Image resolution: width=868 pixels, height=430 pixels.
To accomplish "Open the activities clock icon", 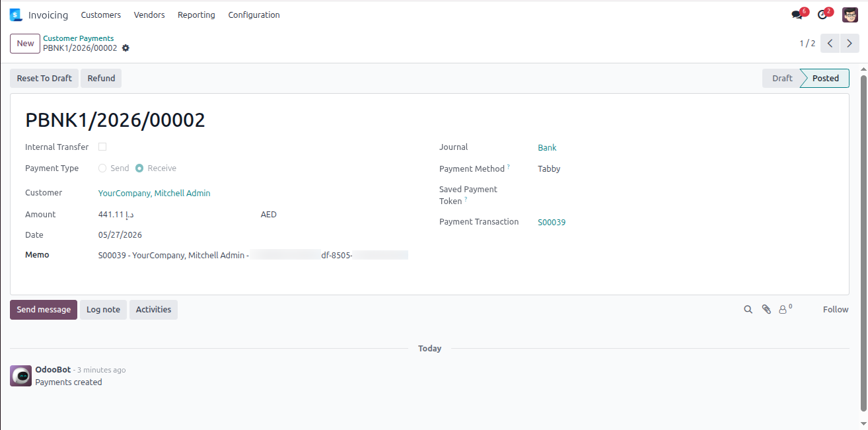I will pyautogui.click(x=822, y=15).
